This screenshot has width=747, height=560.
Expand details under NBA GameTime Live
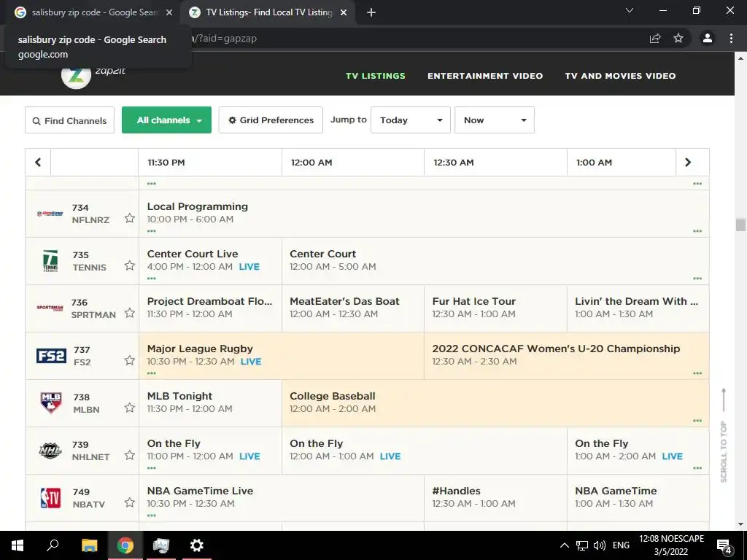[152, 516]
